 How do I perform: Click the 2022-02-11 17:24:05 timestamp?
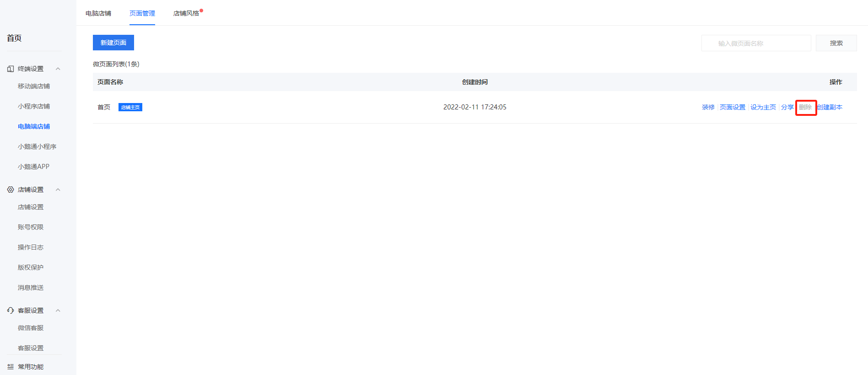(x=475, y=107)
